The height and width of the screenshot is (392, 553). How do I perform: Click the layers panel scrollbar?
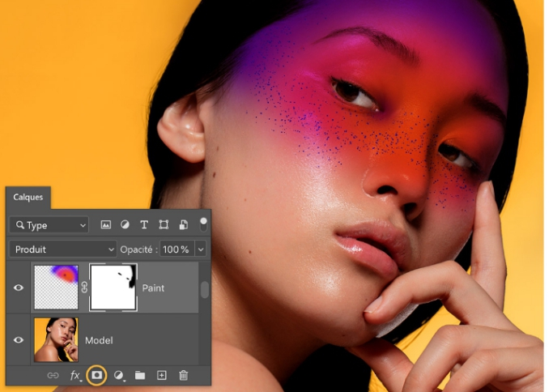point(205,289)
